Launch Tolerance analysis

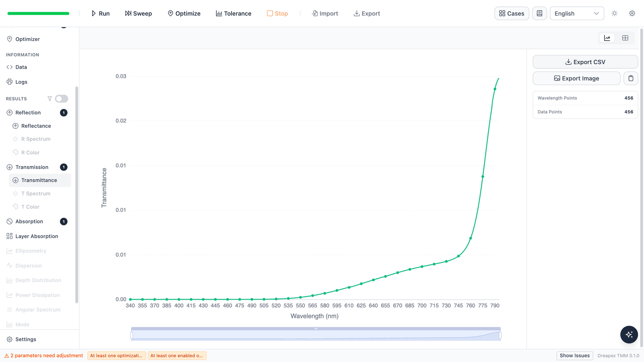(x=234, y=13)
